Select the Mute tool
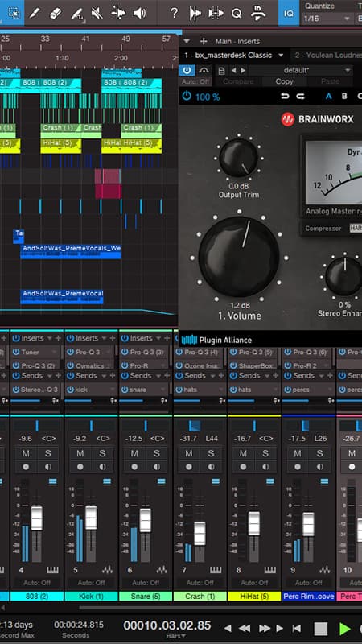The height and width of the screenshot is (644, 362). 97,13
